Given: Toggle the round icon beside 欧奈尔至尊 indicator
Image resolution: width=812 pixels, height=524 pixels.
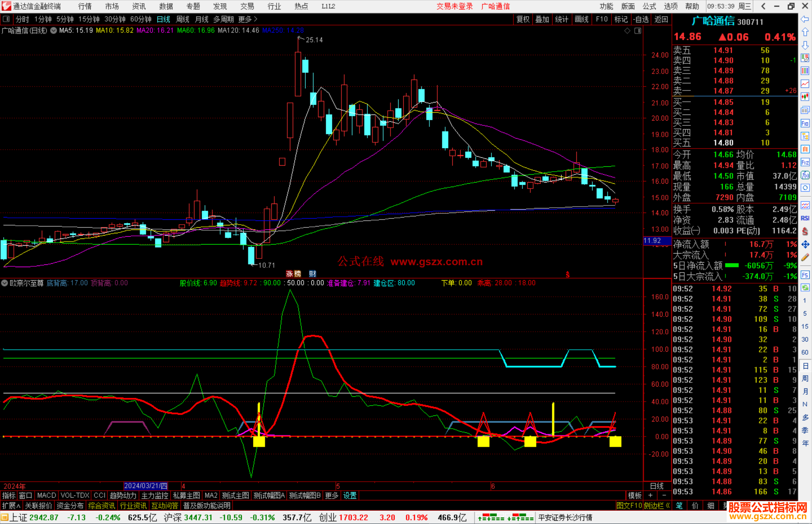Looking at the screenshot, I should [5, 283].
